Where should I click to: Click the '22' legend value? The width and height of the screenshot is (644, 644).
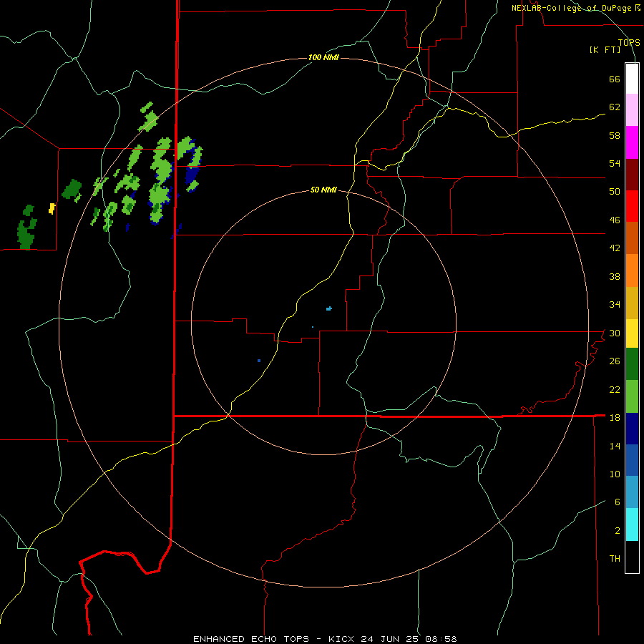(x=615, y=389)
